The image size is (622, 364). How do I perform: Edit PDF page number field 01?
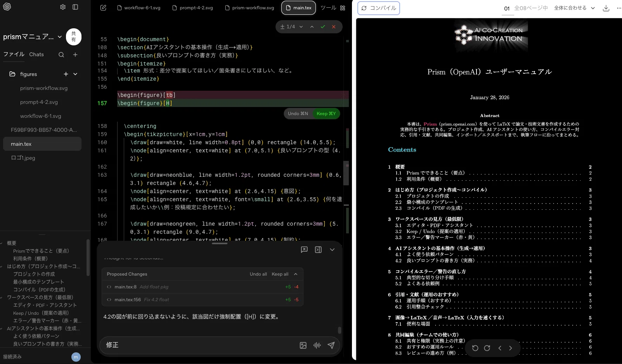click(507, 8)
